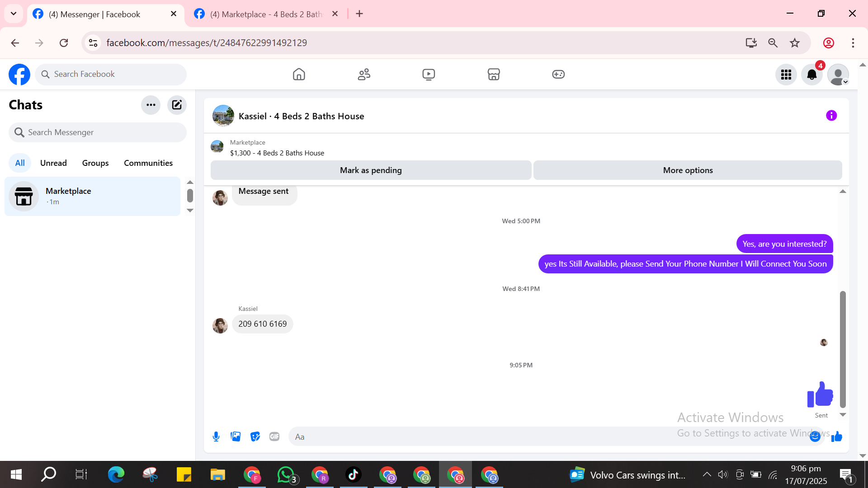The height and width of the screenshot is (488, 868).
Task: Open the Friends icon in top navigation
Action: [364, 75]
